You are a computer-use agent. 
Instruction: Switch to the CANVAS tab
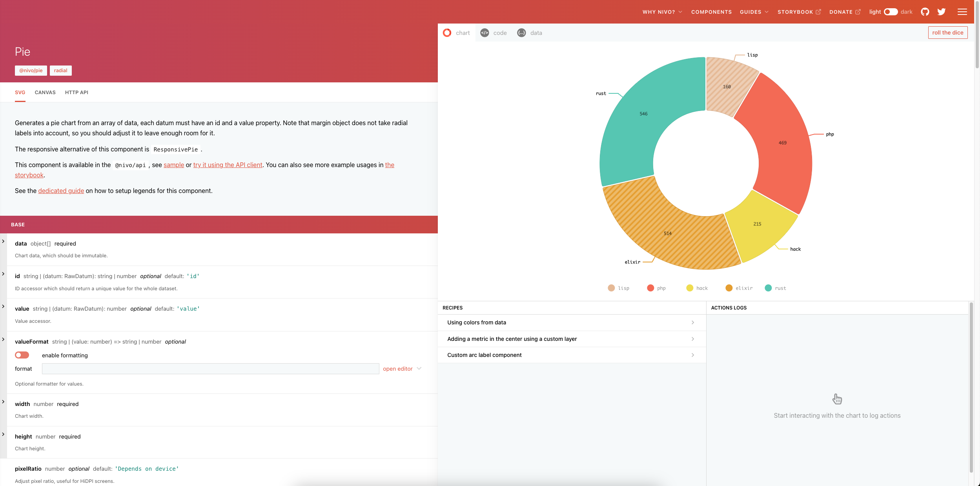pos(45,93)
